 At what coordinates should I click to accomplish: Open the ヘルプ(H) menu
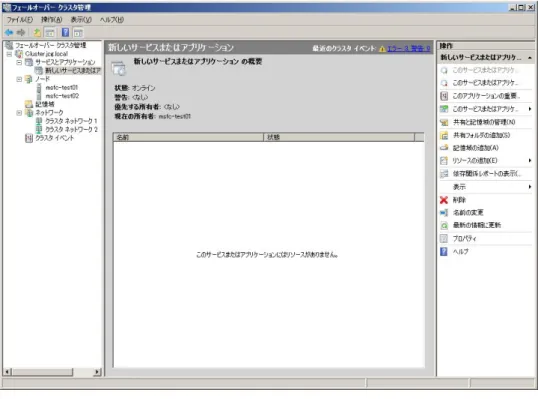point(112,20)
